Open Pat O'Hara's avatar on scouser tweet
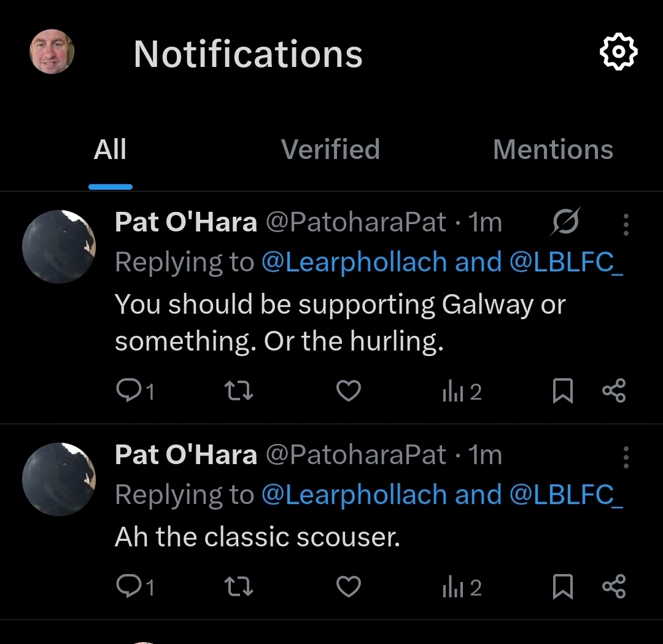Image resolution: width=663 pixels, height=644 pixels. (59, 479)
